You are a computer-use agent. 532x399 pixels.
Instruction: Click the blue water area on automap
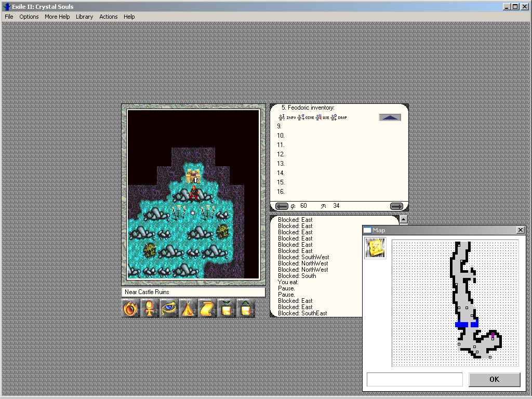click(x=461, y=324)
